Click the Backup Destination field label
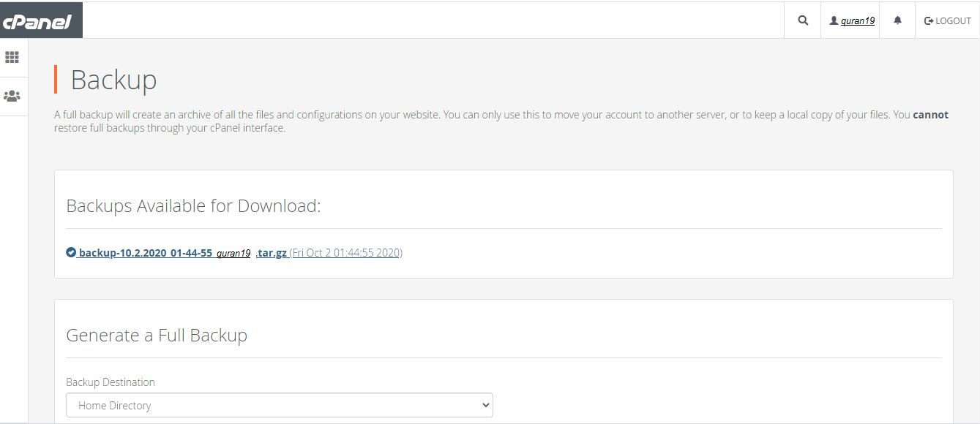980x424 pixels. point(111,382)
